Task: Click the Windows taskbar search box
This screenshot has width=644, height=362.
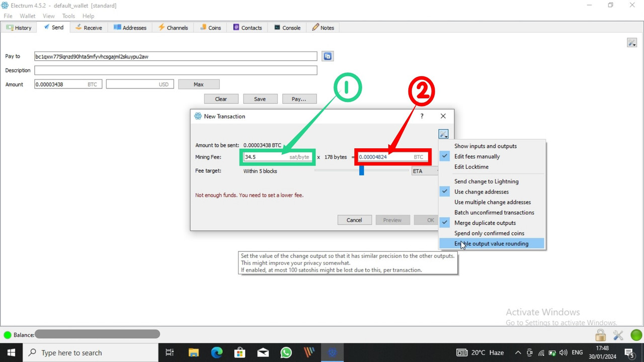Action: point(91,352)
